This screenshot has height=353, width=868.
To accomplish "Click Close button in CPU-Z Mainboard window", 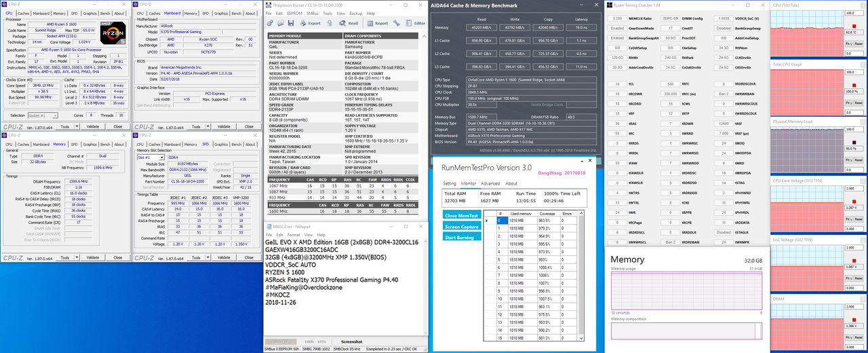I will point(250,126).
